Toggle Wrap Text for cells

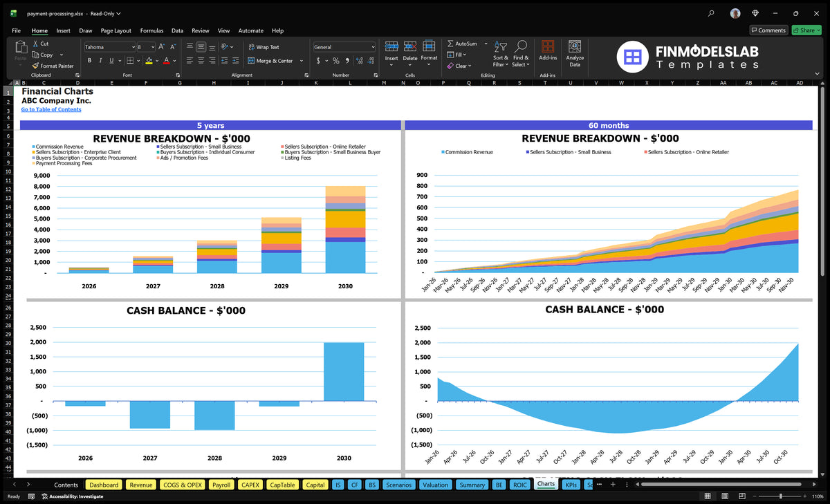pos(264,47)
